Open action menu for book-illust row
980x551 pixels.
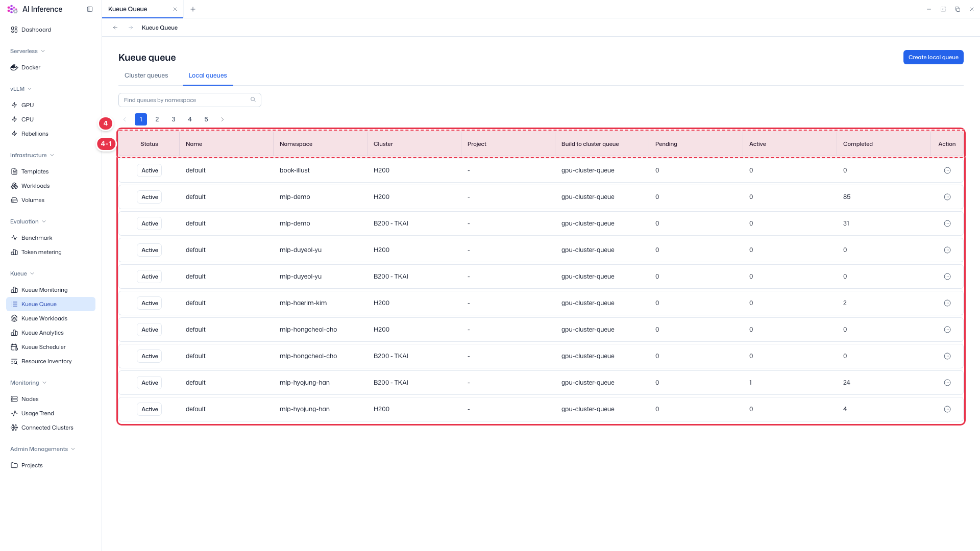[x=947, y=170]
